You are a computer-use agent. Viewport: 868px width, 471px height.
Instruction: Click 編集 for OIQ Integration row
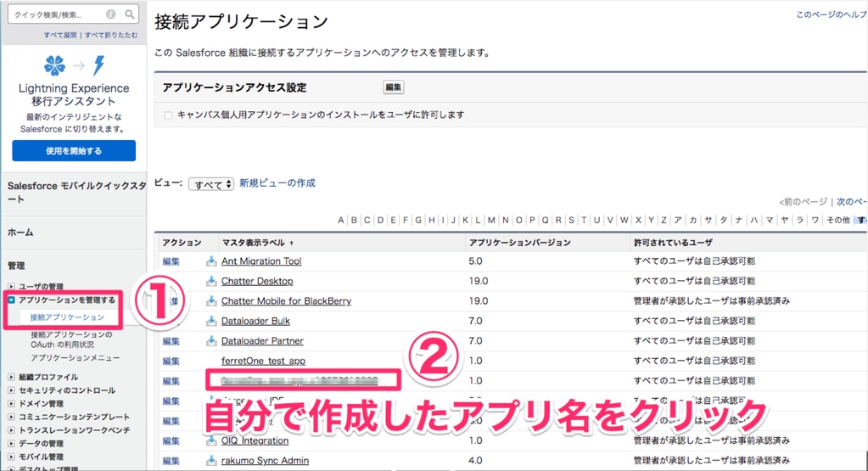171,441
